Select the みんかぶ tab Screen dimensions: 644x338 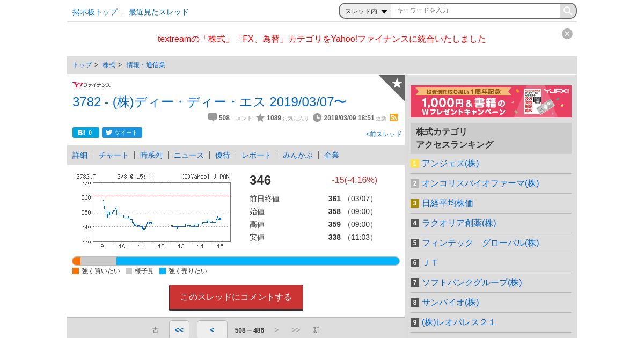pos(298,155)
